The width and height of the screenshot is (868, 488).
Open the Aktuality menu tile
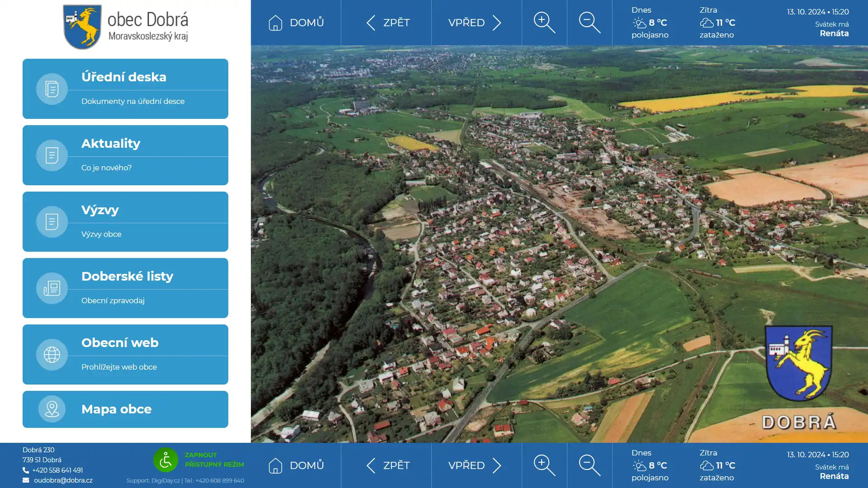click(x=125, y=155)
